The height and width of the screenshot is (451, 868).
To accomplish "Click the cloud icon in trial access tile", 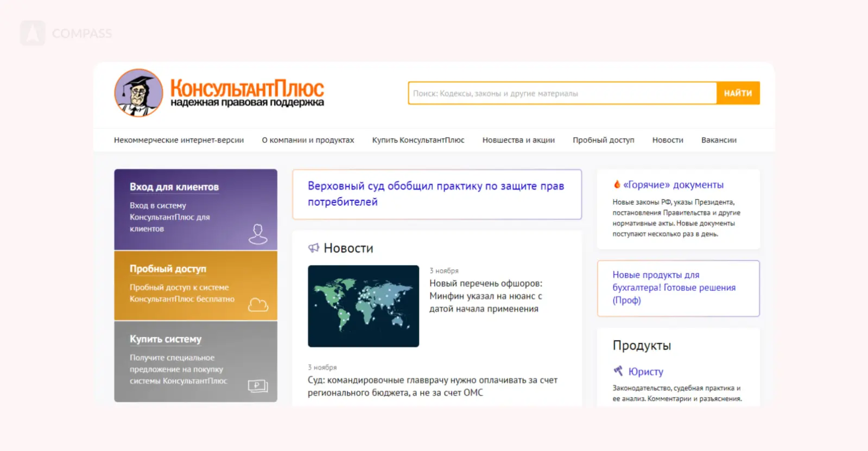I will click(258, 304).
